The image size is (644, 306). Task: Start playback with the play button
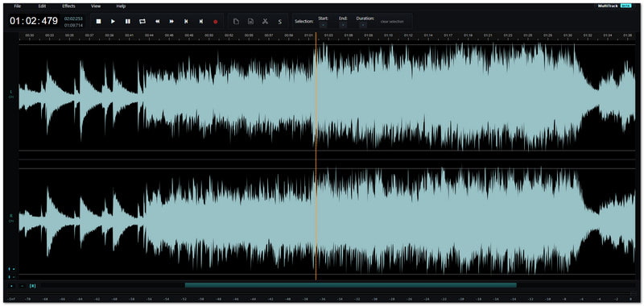[x=113, y=22]
